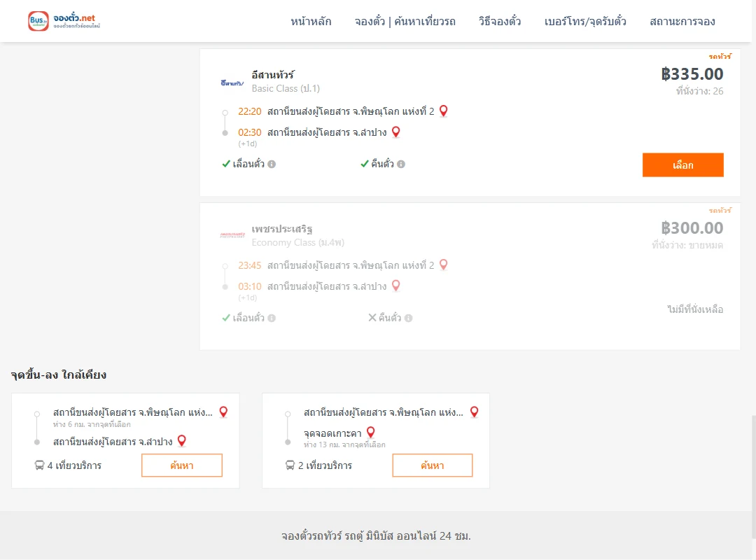Open map pin for Phitsanulok in 4 เที่ยวบริการ card
756x560 pixels.
pos(223,412)
